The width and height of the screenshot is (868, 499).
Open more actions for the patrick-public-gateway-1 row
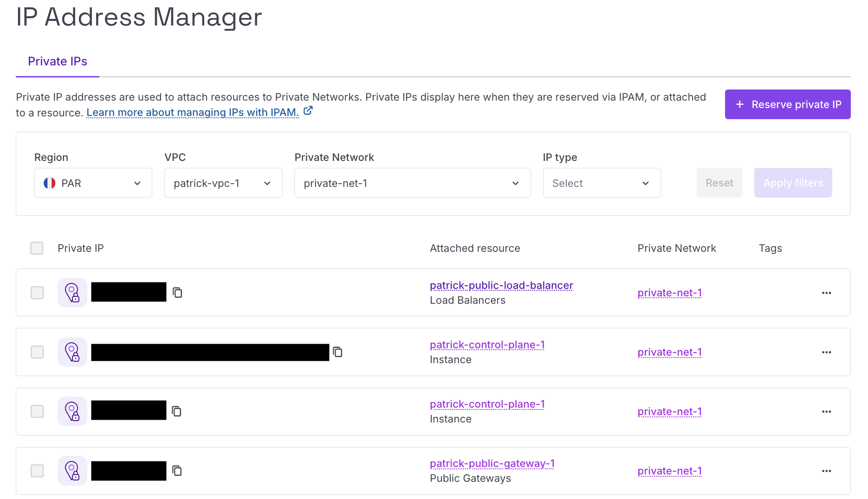point(826,471)
